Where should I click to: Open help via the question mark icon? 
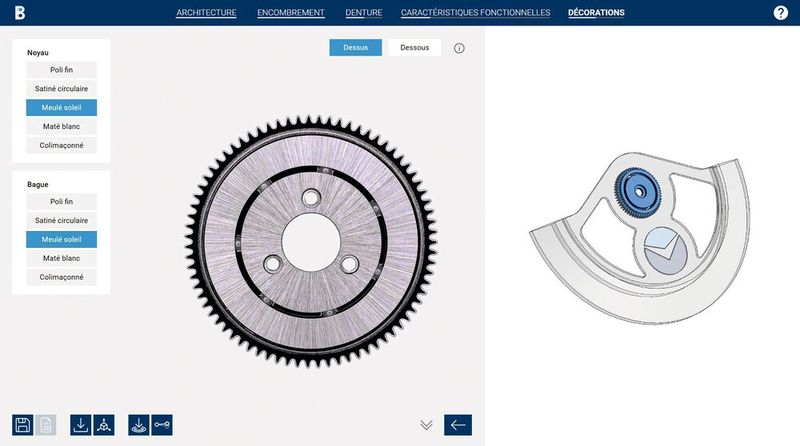[781, 13]
